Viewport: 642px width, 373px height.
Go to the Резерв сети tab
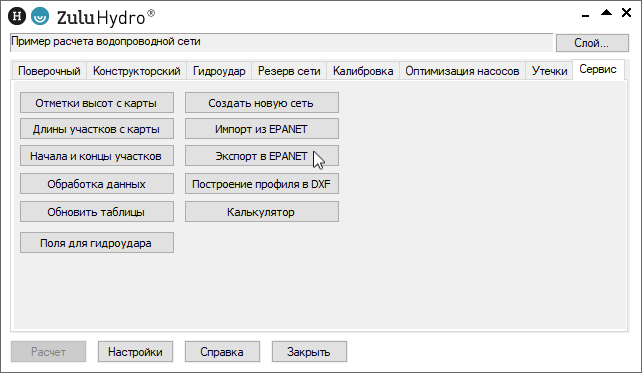(289, 71)
